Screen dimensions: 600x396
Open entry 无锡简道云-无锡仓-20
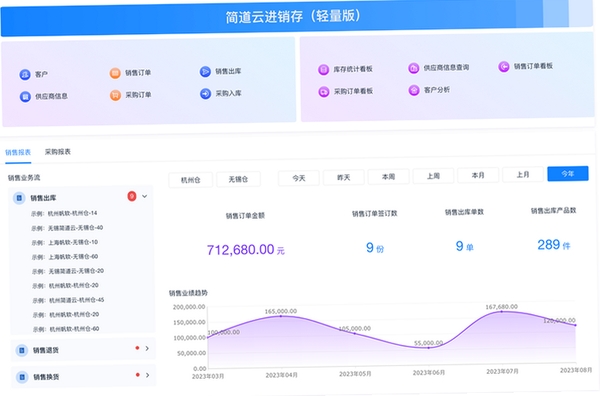[x=76, y=271]
